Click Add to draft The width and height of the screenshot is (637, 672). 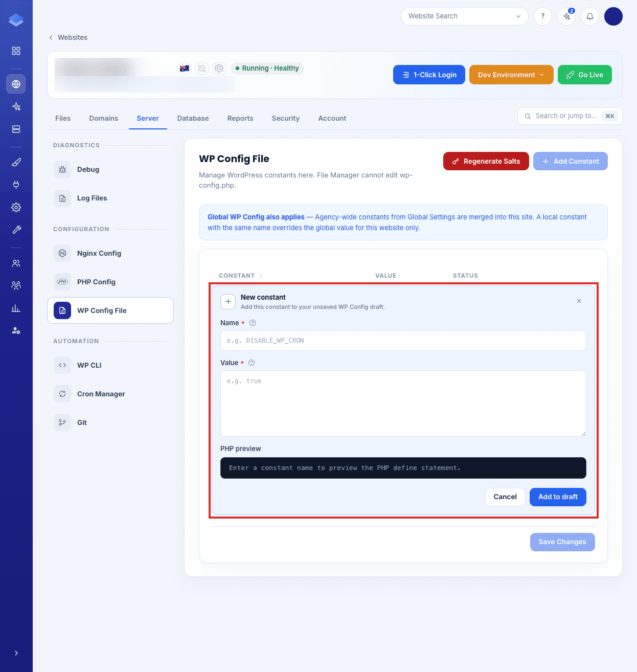pyautogui.click(x=558, y=497)
